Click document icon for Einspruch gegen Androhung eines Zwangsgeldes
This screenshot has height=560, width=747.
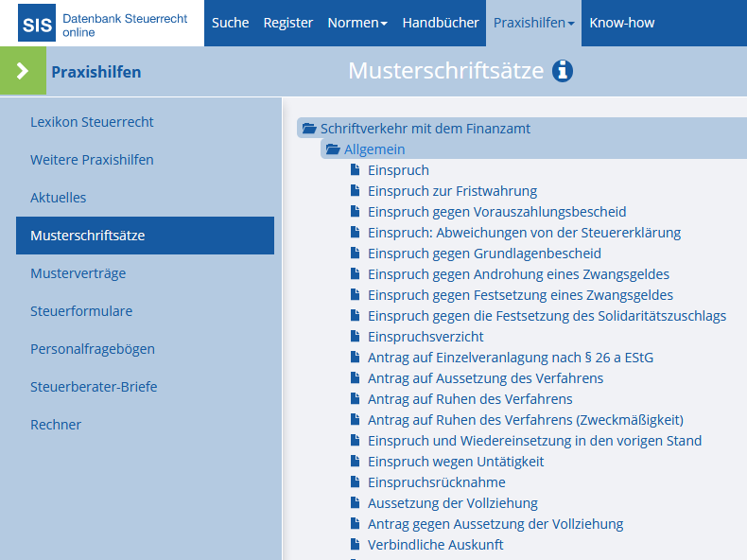(355, 273)
